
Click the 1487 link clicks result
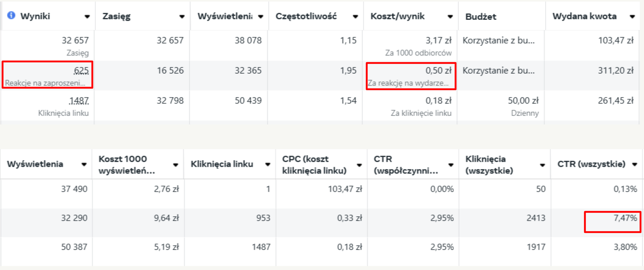79,101
